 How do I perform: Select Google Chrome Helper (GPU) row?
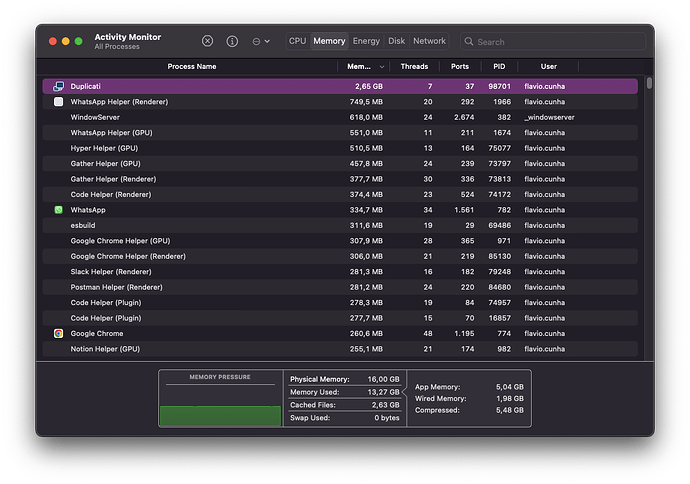(340, 241)
